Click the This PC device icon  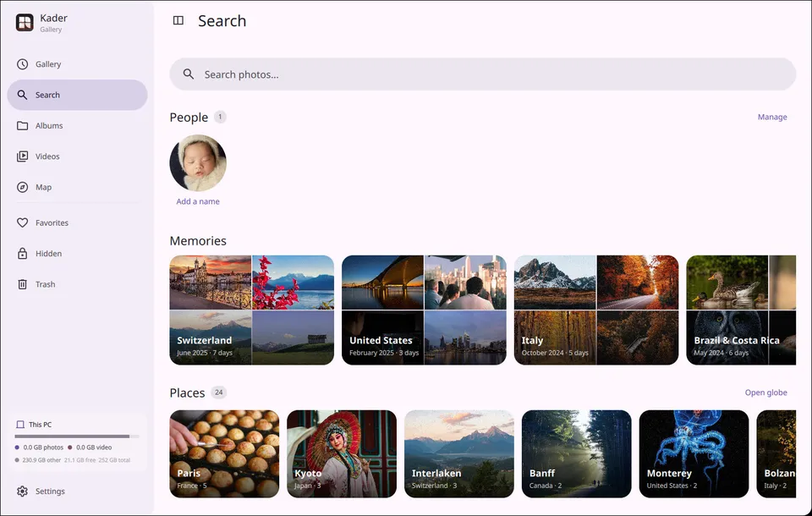click(20, 425)
